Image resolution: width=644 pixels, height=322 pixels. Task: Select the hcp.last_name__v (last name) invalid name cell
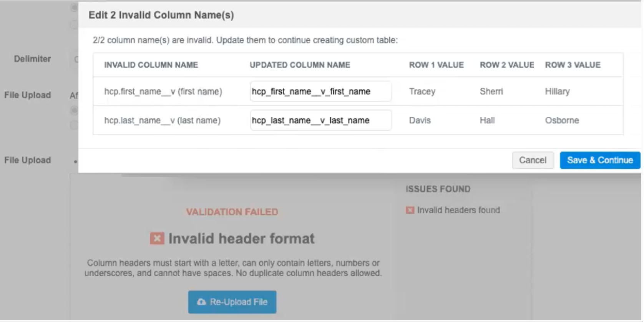162,120
